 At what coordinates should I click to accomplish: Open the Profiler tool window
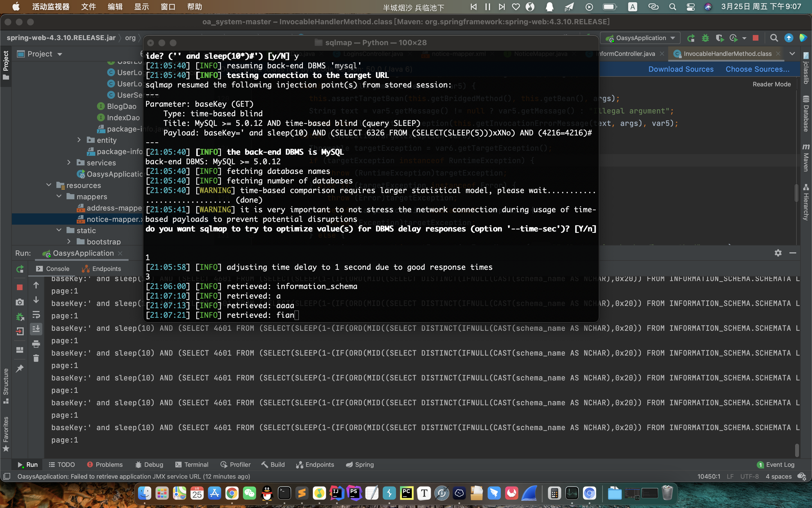(235, 465)
